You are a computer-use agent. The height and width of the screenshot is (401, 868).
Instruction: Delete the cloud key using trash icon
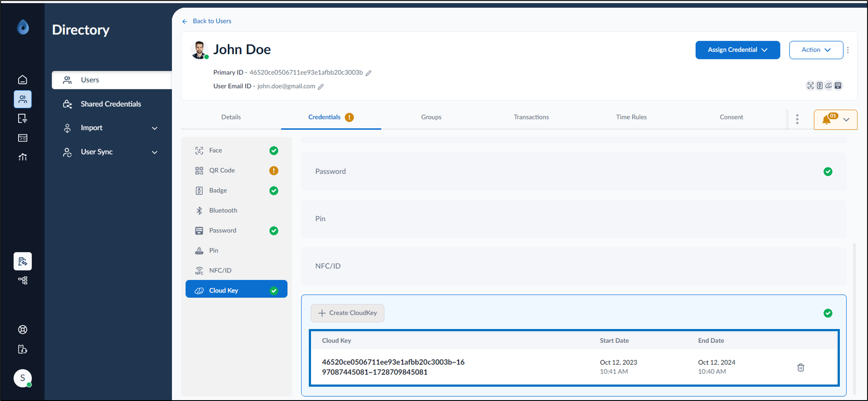[800, 367]
